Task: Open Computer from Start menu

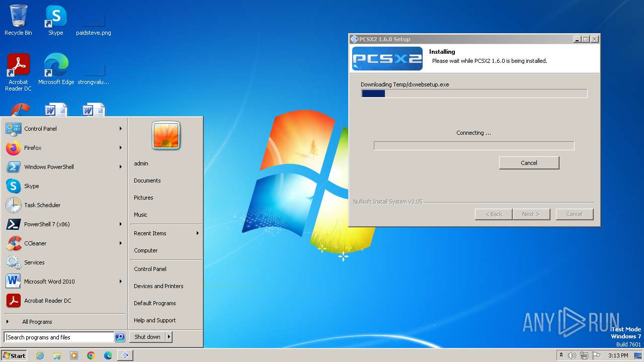Action: point(166,250)
